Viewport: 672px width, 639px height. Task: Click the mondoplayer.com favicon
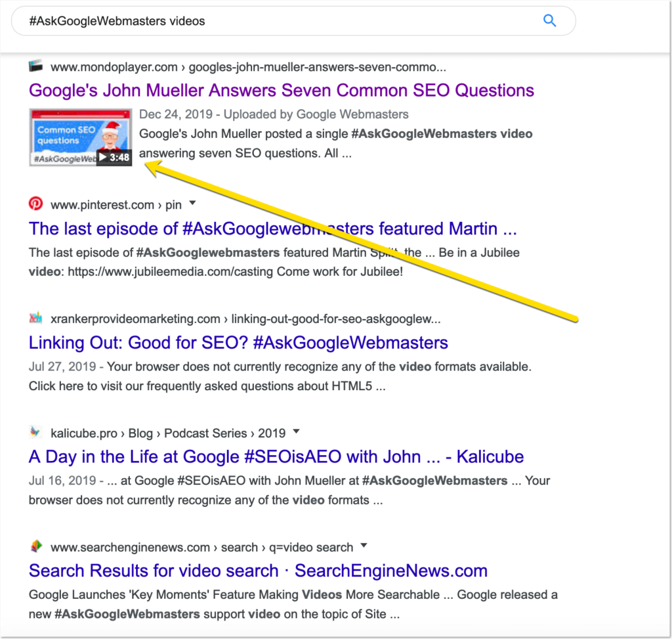click(x=36, y=66)
